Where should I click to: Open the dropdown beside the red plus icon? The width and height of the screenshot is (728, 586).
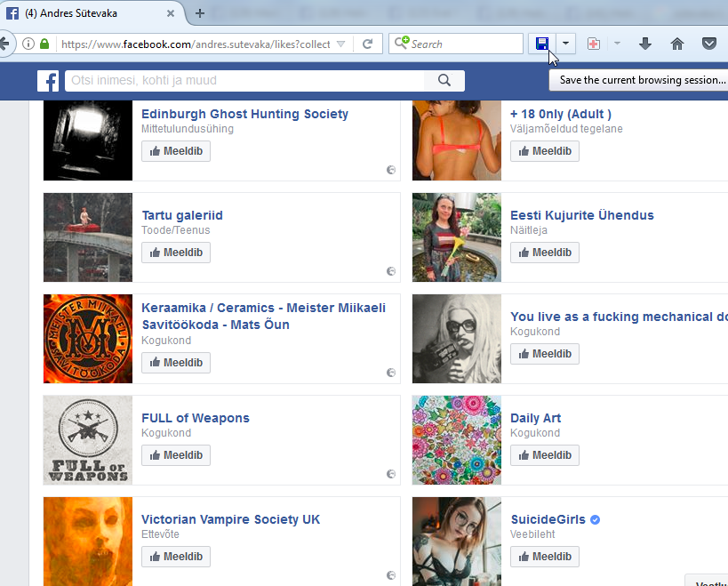pos(617,44)
